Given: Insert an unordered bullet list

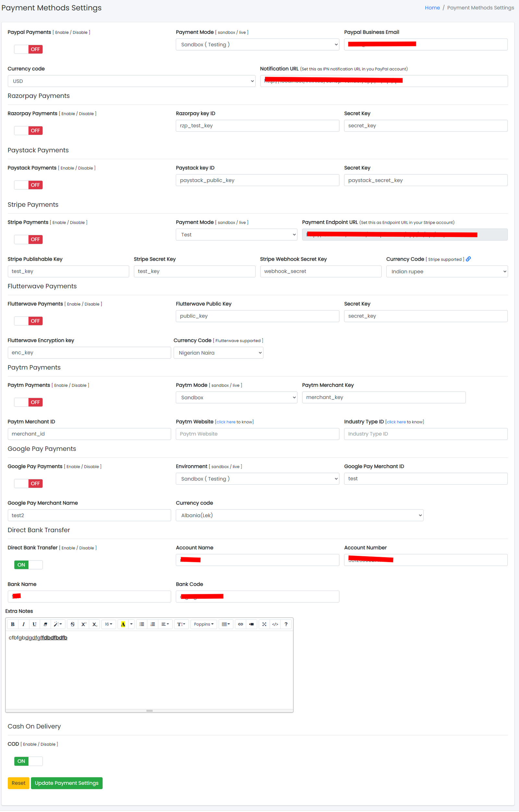Looking at the screenshot, I should click(x=142, y=624).
